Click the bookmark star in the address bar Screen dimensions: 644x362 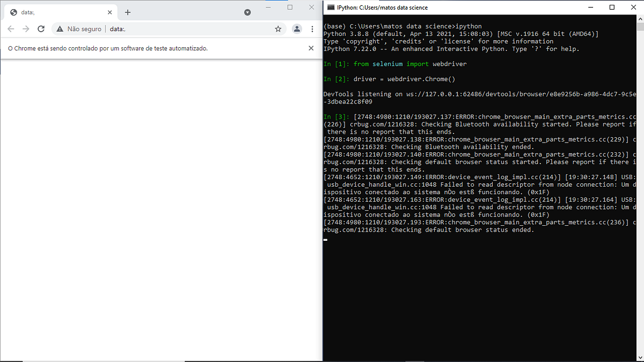click(x=278, y=29)
